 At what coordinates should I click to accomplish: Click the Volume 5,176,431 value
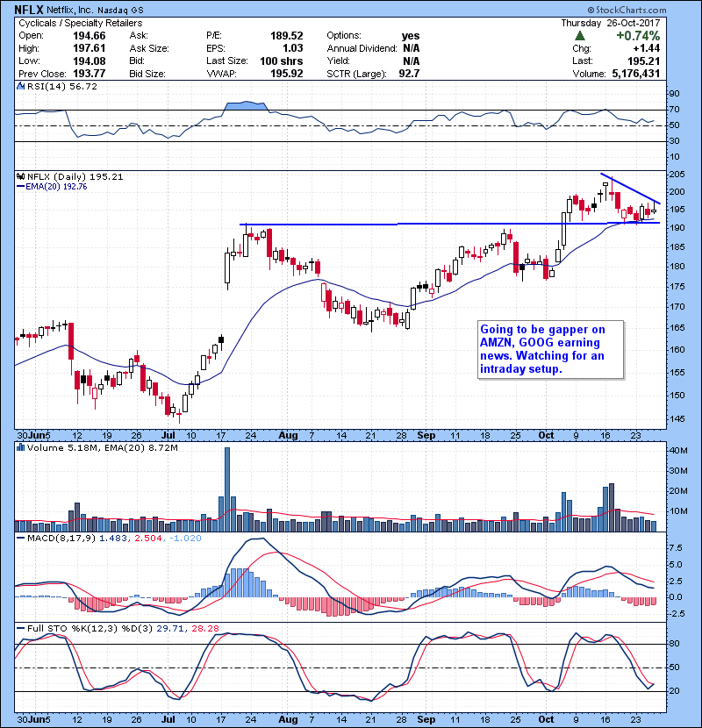point(636,74)
